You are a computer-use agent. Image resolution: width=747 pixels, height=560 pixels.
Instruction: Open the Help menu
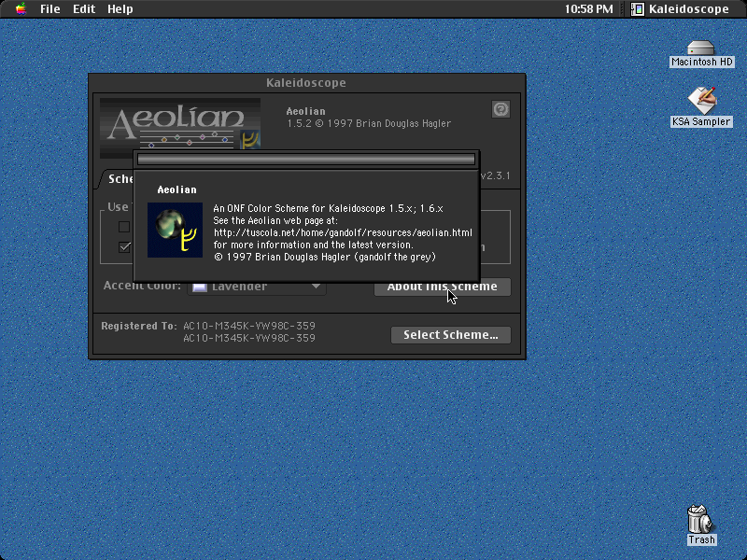(x=120, y=8)
